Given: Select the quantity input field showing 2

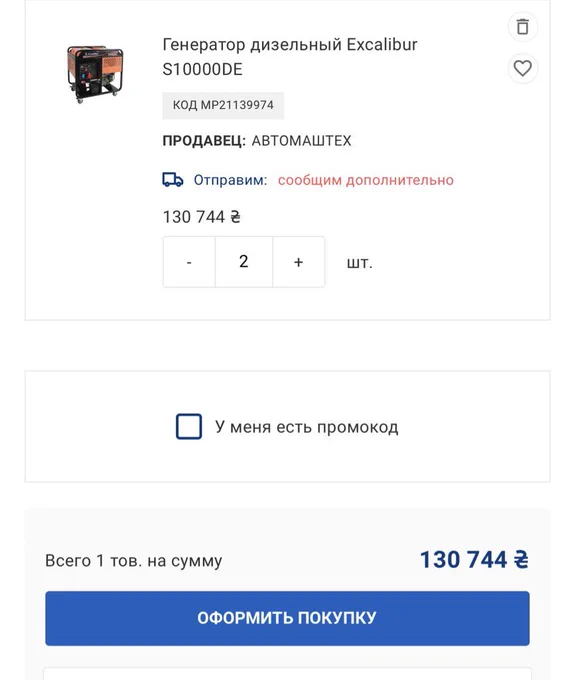Looking at the screenshot, I should [244, 262].
